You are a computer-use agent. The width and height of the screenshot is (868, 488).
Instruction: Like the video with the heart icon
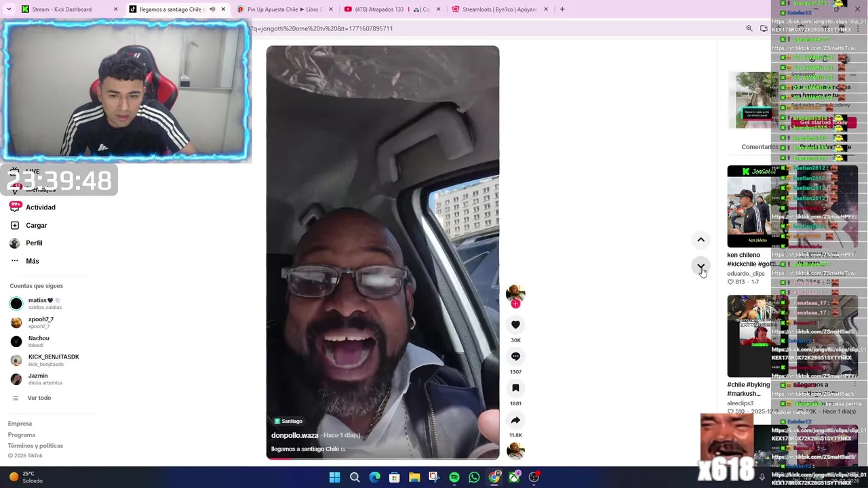coord(515,325)
